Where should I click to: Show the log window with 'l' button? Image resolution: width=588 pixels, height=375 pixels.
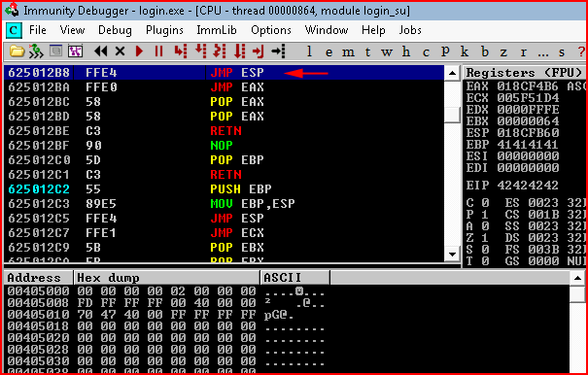309,51
